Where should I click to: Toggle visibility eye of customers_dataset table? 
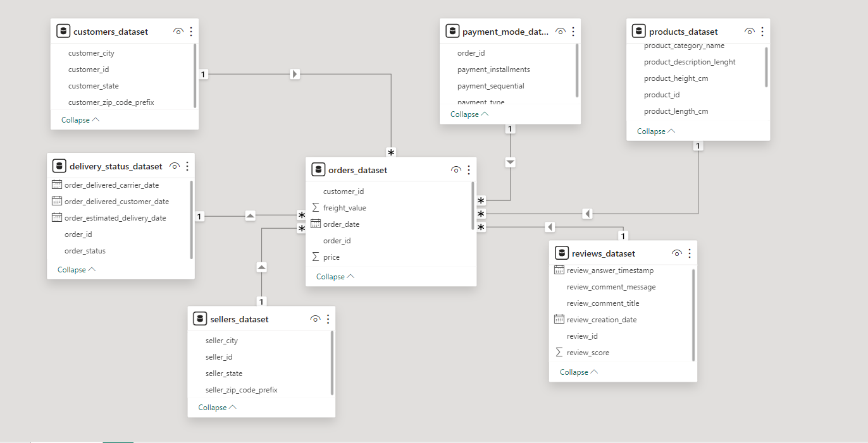coord(178,32)
